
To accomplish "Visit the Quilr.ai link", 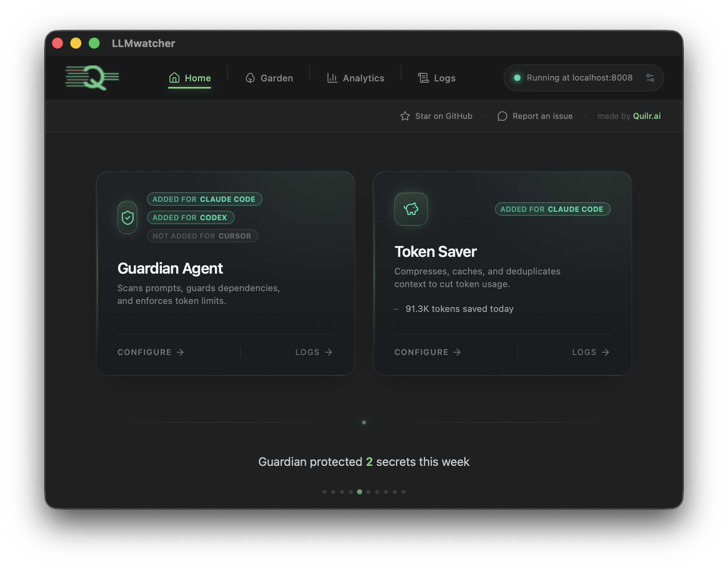I will pyautogui.click(x=647, y=116).
